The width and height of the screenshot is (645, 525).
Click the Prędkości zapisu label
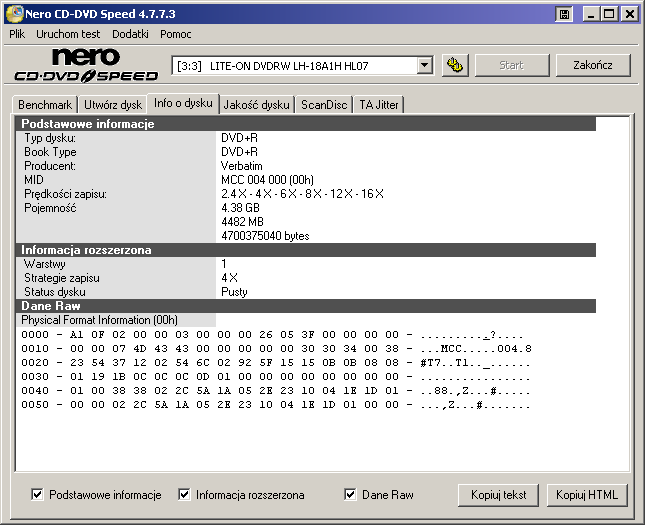pos(65,194)
